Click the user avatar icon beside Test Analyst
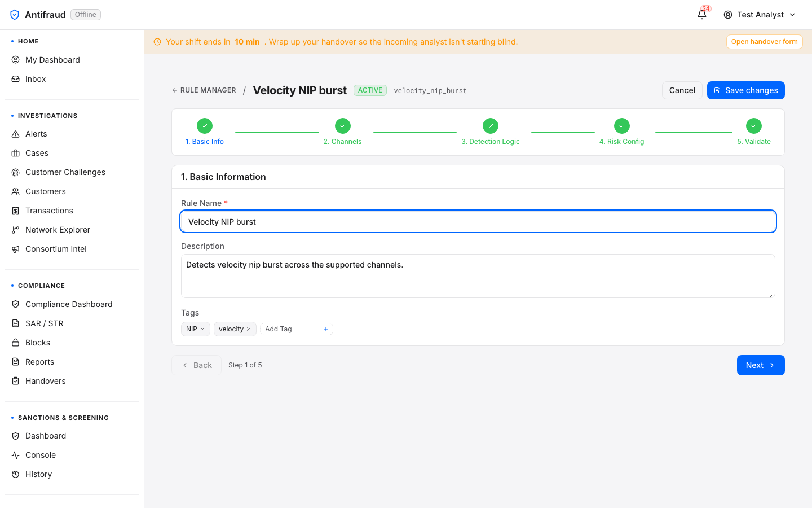This screenshot has width=812, height=508. click(x=728, y=15)
